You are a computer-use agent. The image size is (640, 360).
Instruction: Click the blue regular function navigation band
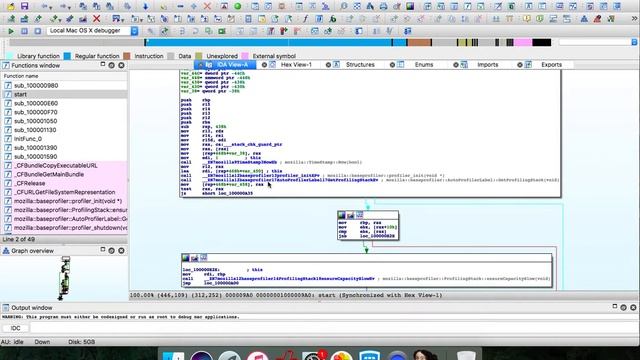(x=268, y=42)
